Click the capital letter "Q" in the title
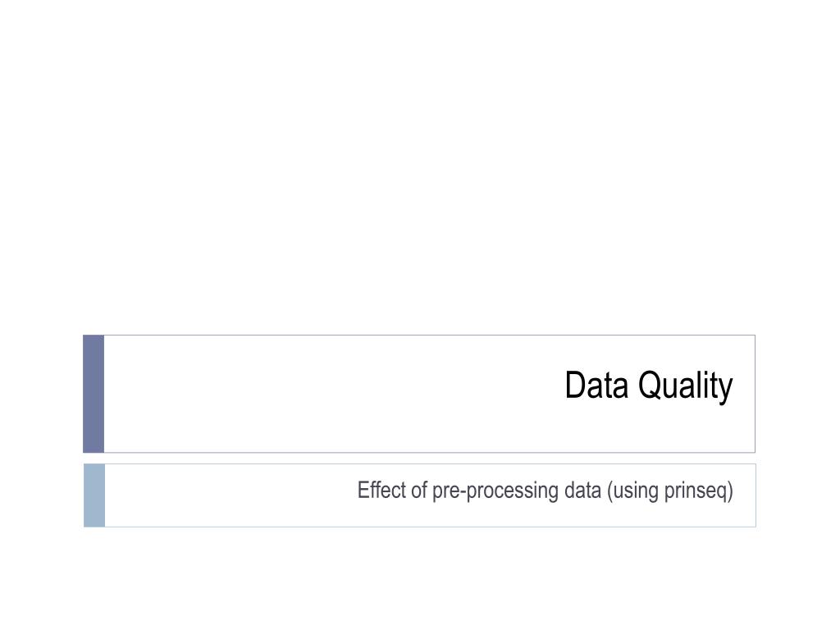 tap(647, 386)
